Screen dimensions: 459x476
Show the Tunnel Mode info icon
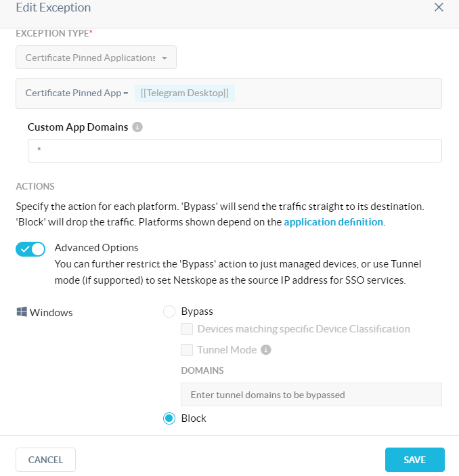266,349
